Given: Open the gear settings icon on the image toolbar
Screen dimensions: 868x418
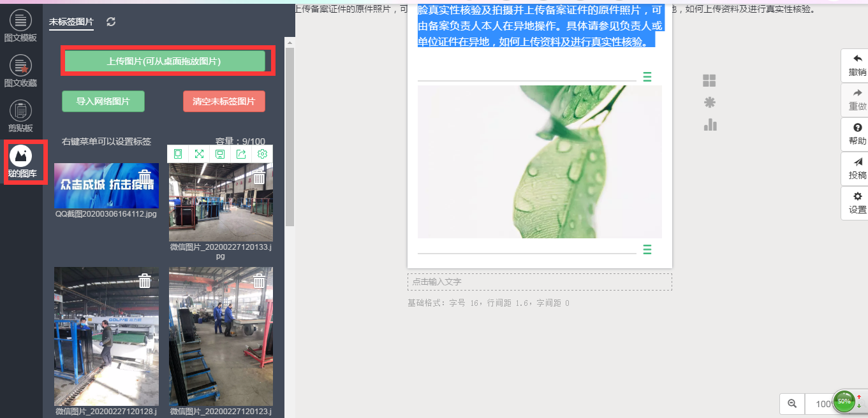Looking at the screenshot, I should tap(261, 154).
